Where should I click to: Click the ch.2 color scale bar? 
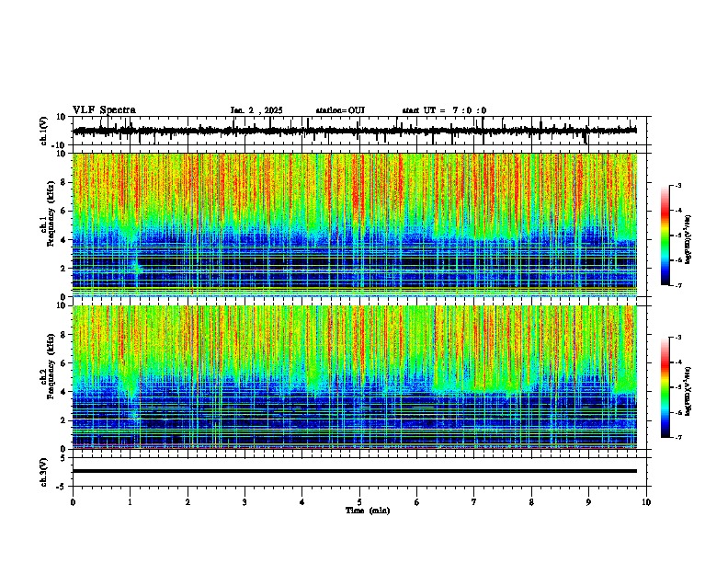click(x=665, y=387)
